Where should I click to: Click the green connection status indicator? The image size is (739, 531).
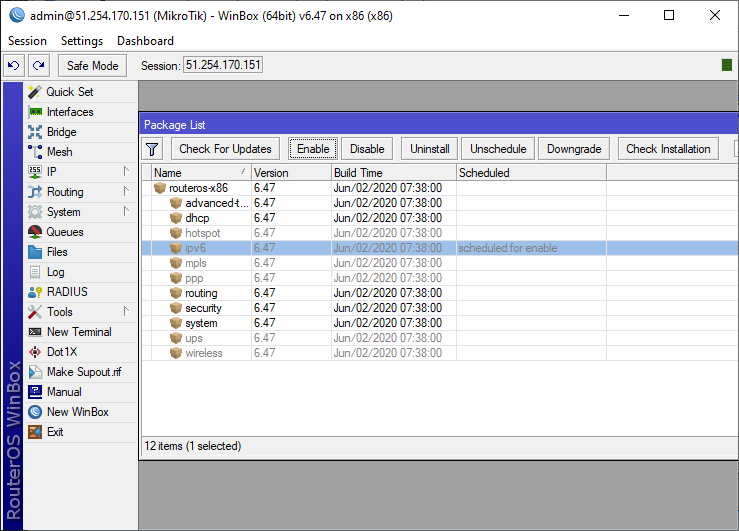(x=727, y=65)
